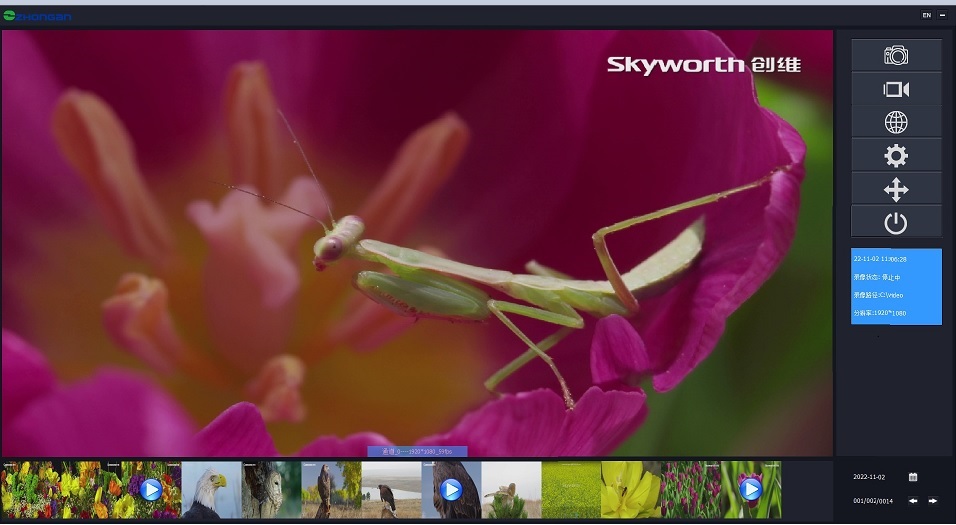
Task: Select the bald eagle photo thumbnail
Action: tap(211, 490)
